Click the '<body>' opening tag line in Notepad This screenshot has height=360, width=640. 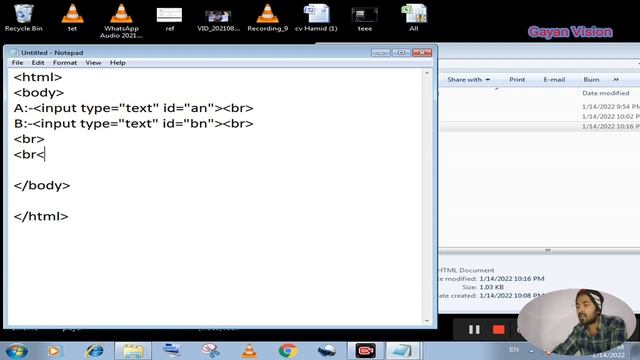click(x=39, y=93)
